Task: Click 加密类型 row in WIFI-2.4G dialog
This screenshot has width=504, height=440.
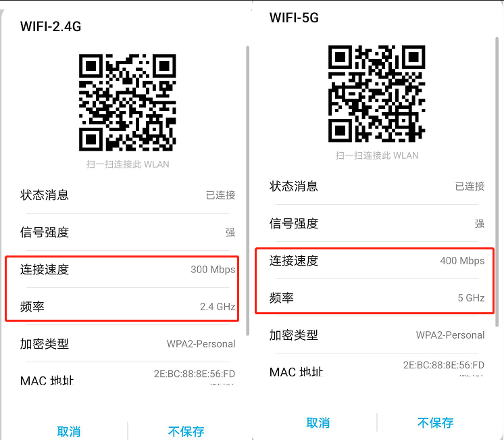Action: [128, 344]
